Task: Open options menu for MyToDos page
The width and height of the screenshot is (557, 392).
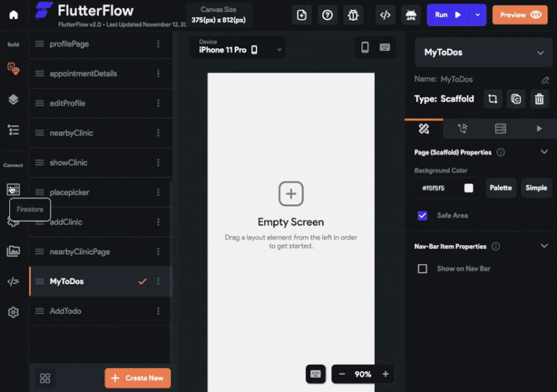Action: point(158,281)
